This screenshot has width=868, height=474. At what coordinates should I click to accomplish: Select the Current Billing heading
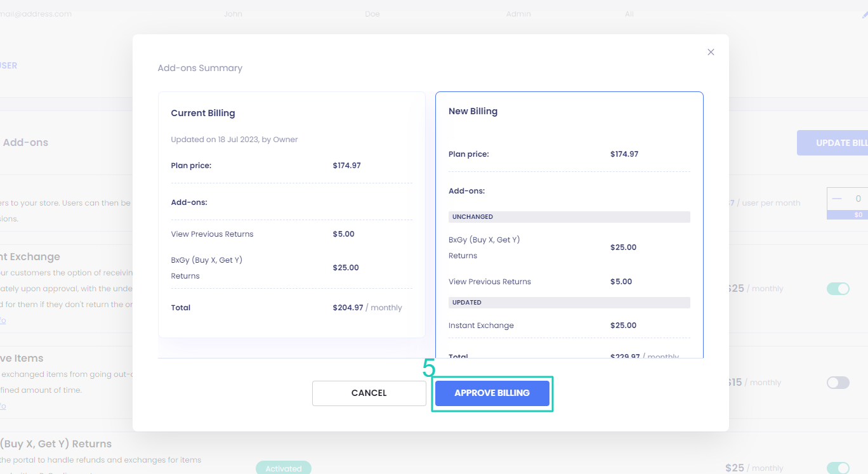[203, 113]
